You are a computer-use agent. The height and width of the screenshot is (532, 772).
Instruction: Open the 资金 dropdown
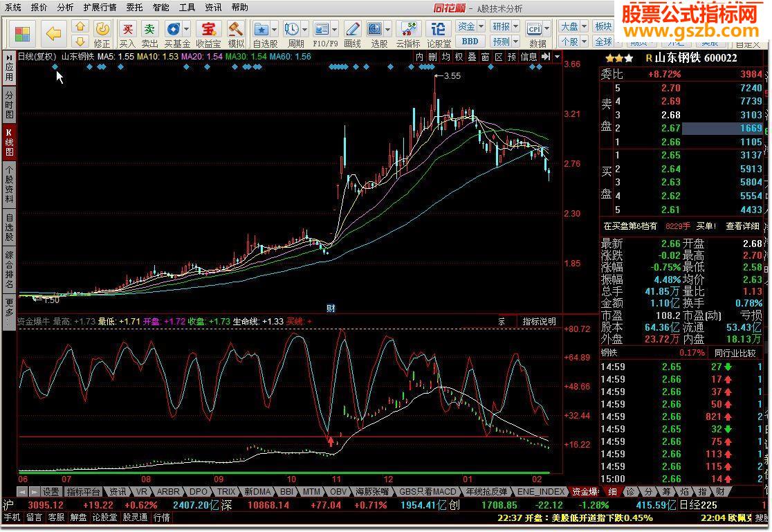click(470, 26)
